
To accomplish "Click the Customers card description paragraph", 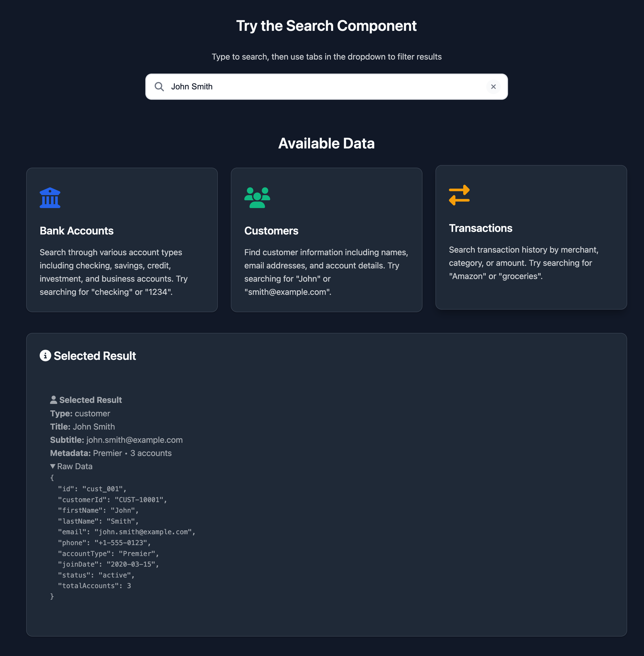I will click(326, 272).
